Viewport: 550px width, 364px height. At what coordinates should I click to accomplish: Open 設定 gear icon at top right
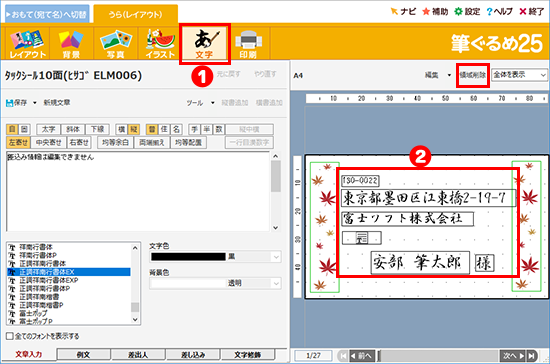point(458,12)
